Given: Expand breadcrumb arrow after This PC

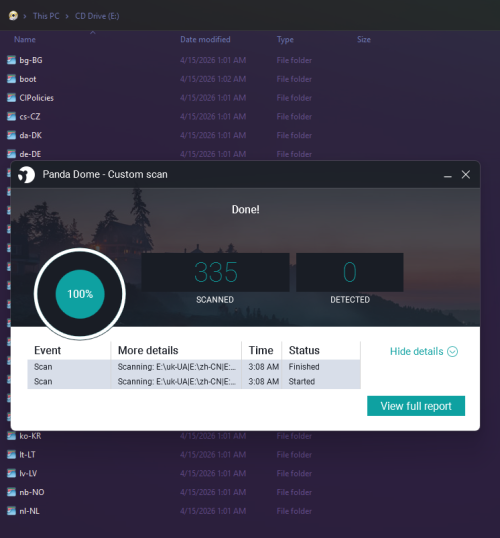Looking at the screenshot, I should pos(67,16).
